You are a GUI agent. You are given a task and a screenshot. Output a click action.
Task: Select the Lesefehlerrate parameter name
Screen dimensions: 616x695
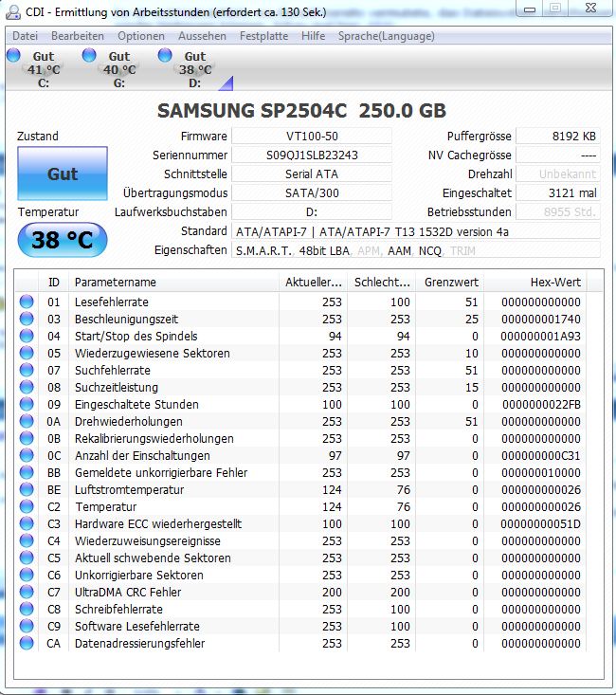pyautogui.click(x=112, y=302)
